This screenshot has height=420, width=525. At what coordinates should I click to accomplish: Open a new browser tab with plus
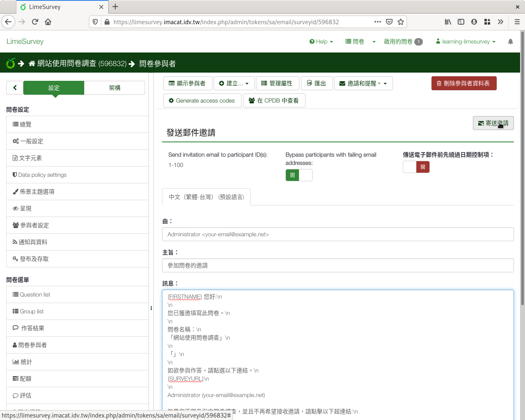(x=115, y=7)
